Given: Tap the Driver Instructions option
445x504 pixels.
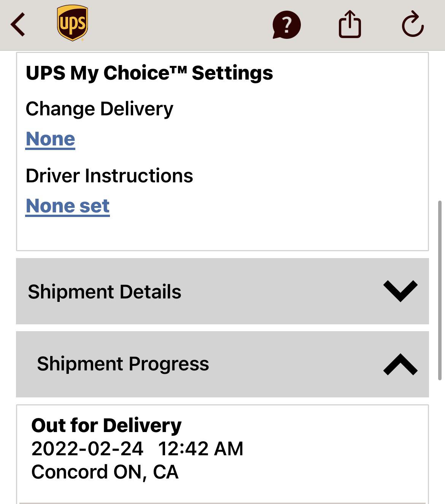Looking at the screenshot, I should click(x=109, y=175).
